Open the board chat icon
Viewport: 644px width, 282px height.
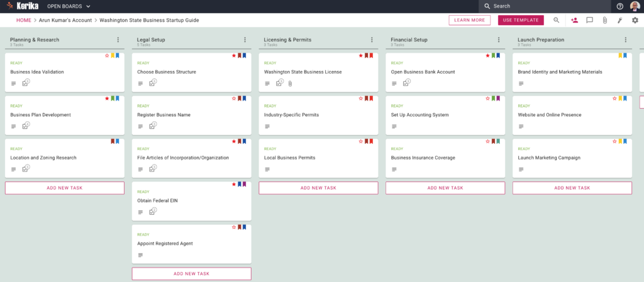[x=589, y=20]
